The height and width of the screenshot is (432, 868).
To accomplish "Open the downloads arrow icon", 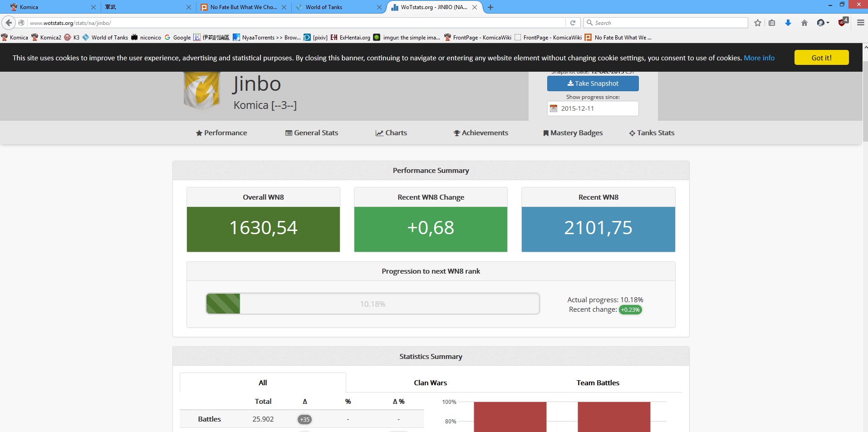I will pos(788,23).
